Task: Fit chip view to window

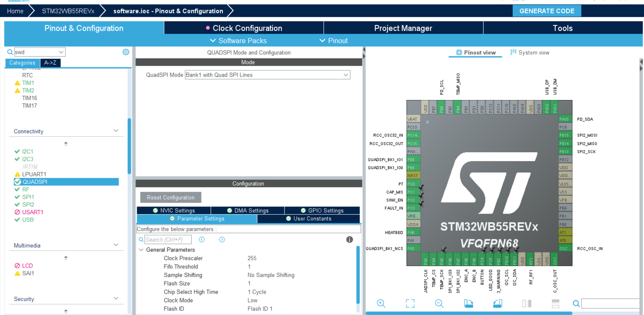Action: click(x=410, y=304)
